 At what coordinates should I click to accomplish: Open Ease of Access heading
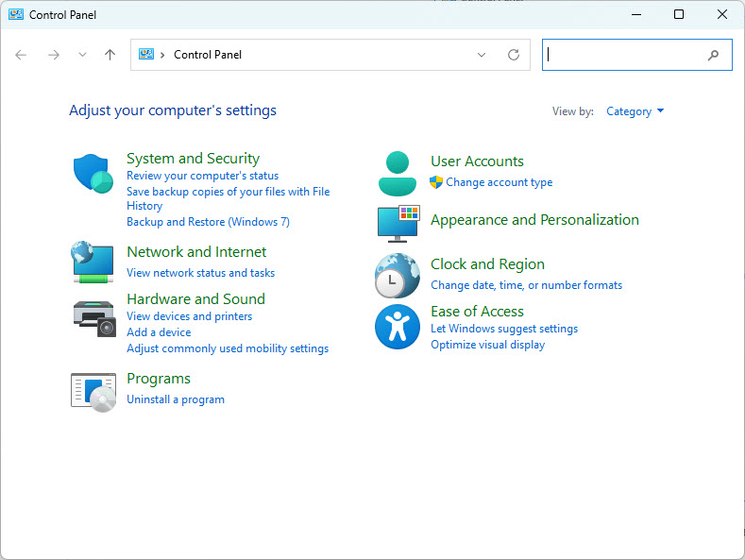tap(477, 312)
